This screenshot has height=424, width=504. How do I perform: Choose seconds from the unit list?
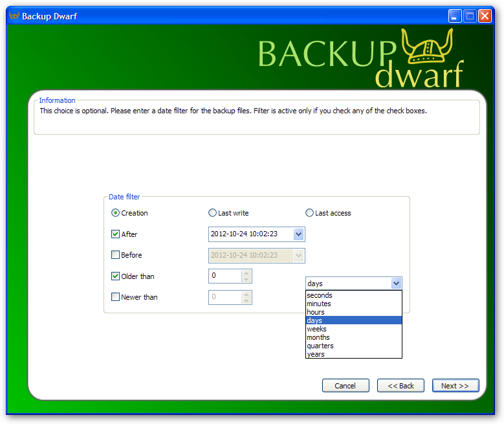pyautogui.click(x=353, y=295)
